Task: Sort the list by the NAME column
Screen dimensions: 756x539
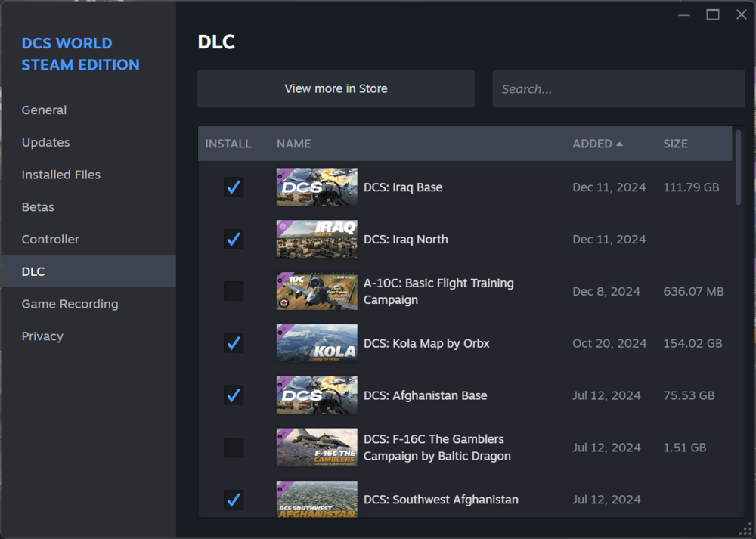Action: pos(293,144)
